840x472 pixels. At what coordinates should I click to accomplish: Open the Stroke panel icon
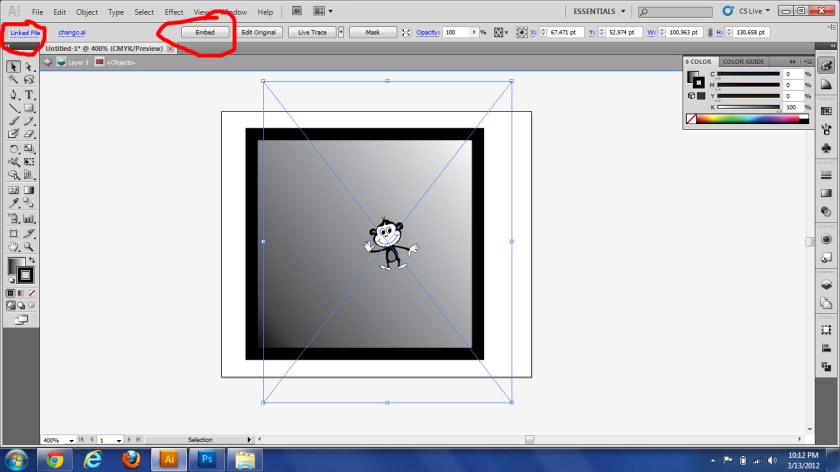click(826, 175)
